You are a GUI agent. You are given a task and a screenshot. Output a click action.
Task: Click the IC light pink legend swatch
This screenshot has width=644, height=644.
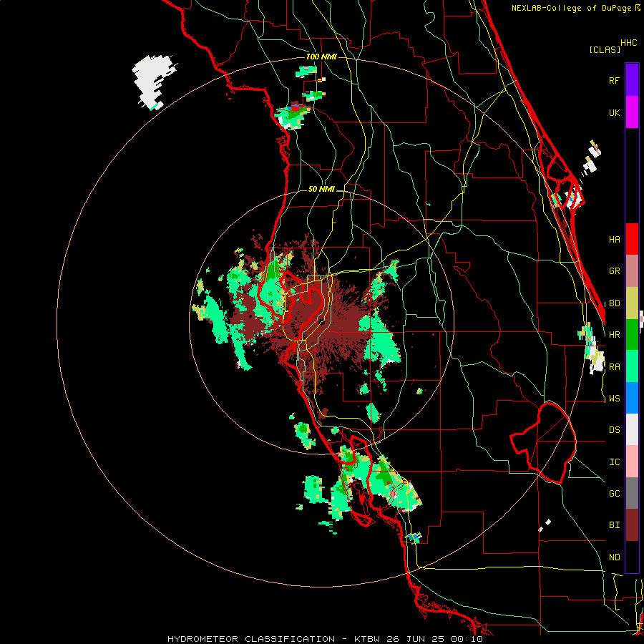(x=632, y=462)
